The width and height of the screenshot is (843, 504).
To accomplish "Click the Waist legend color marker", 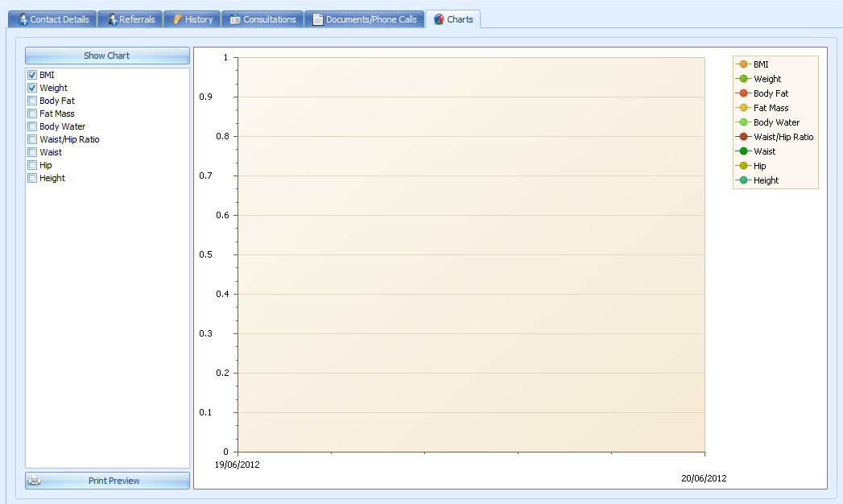I will click(743, 151).
